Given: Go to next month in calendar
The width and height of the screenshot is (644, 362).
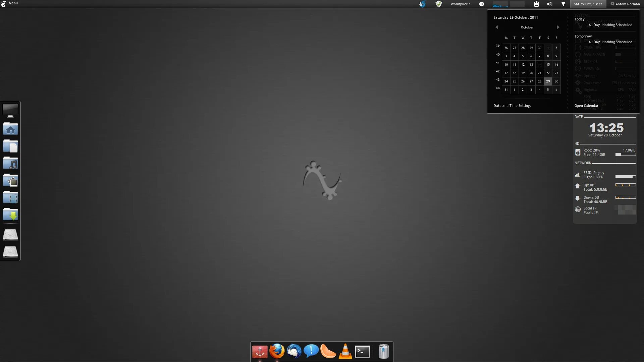Looking at the screenshot, I should tap(558, 27).
